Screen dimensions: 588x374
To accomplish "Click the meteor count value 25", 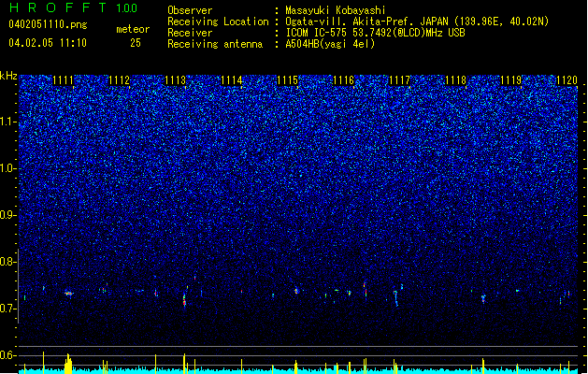I will coord(136,43).
